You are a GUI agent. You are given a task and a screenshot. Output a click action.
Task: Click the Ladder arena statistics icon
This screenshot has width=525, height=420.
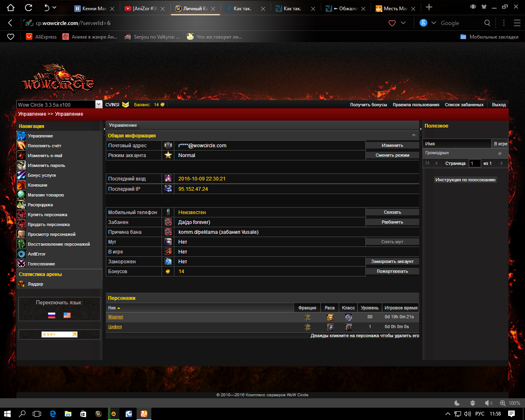coord(21,284)
